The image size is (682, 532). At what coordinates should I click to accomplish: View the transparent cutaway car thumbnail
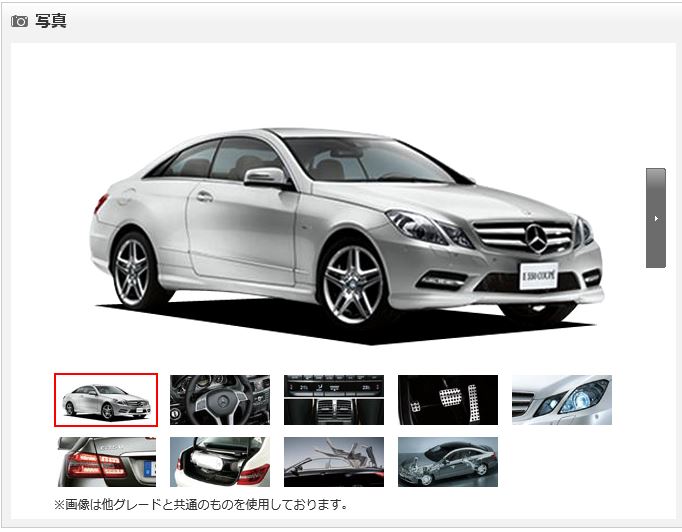coord(448,462)
